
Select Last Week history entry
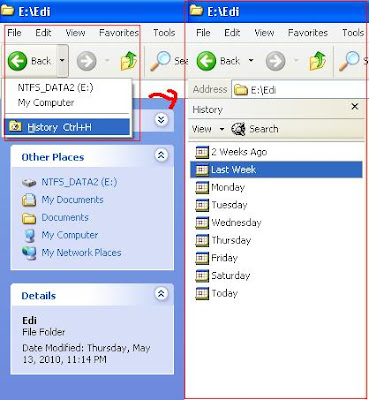[x=276, y=170]
